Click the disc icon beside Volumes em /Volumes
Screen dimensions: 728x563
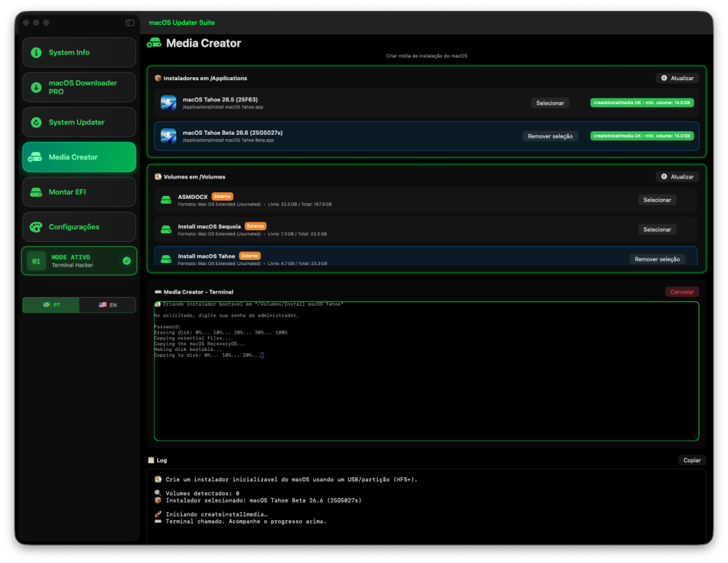pos(158,176)
